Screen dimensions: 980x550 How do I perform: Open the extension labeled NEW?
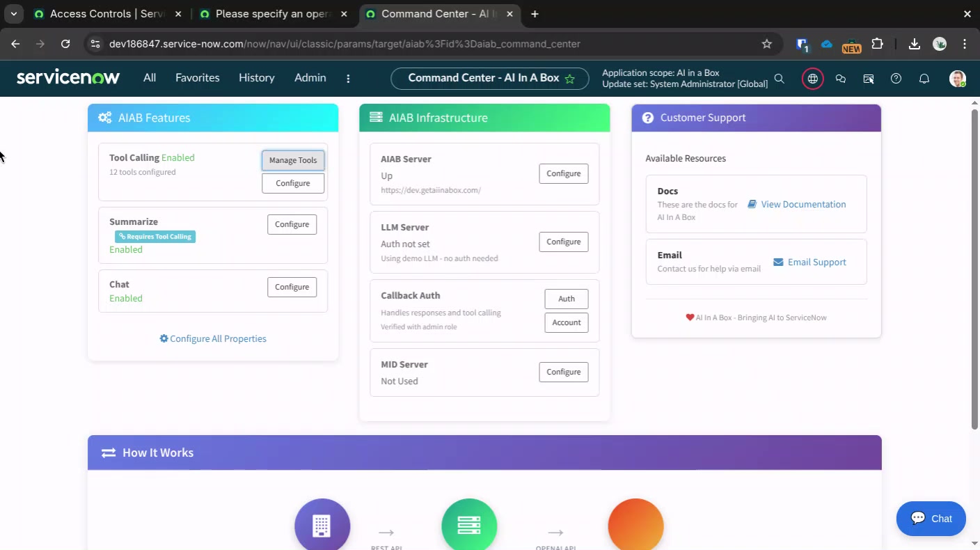pos(851,45)
